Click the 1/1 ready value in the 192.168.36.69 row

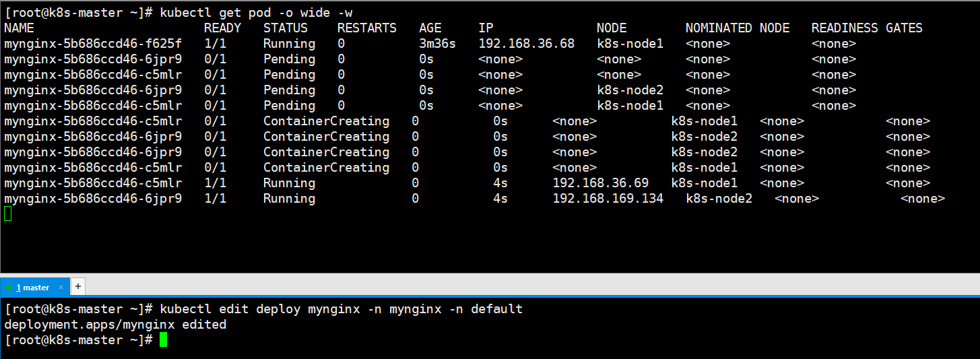pyautogui.click(x=215, y=183)
